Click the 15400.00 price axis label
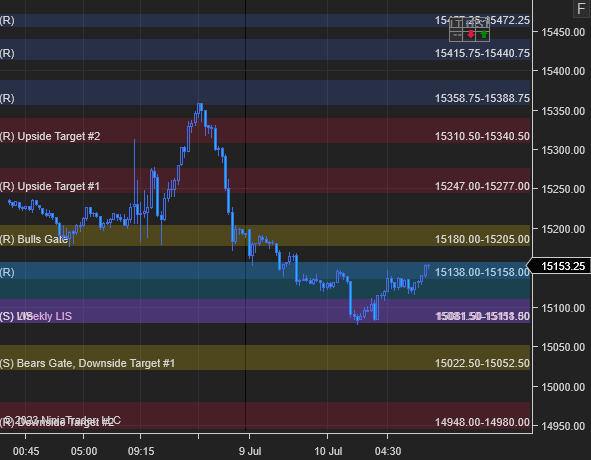 (x=563, y=71)
